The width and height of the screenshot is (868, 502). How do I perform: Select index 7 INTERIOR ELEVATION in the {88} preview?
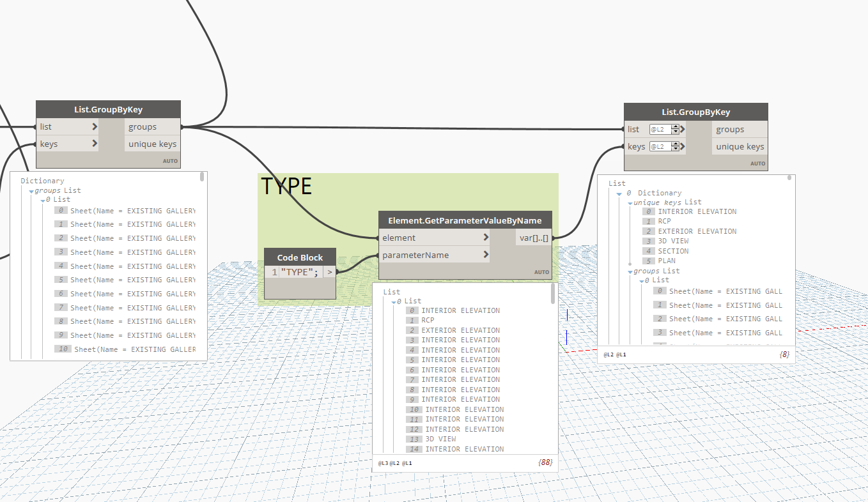click(x=453, y=380)
